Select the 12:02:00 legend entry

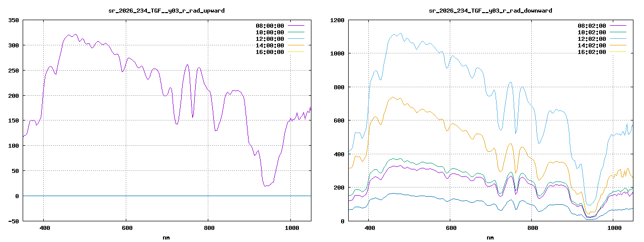click(x=592, y=38)
